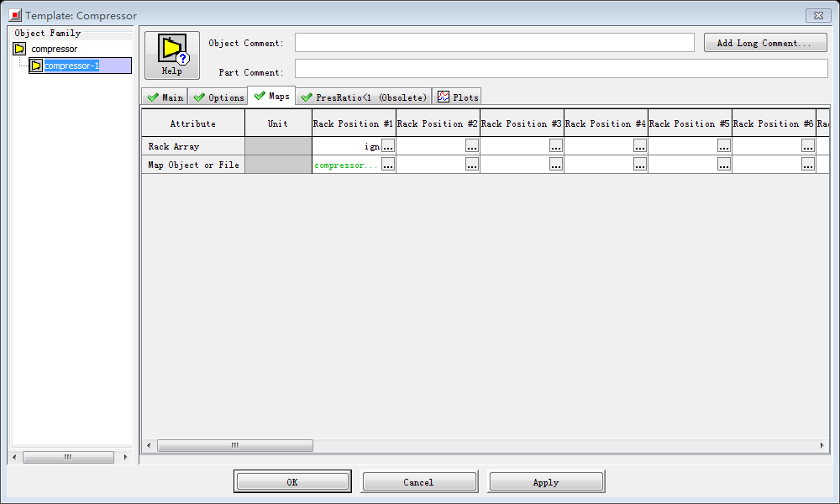This screenshot has height=504, width=840.
Task: Click the Rack Position #4 column header
Action: pyautogui.click(x=606, y=123)
